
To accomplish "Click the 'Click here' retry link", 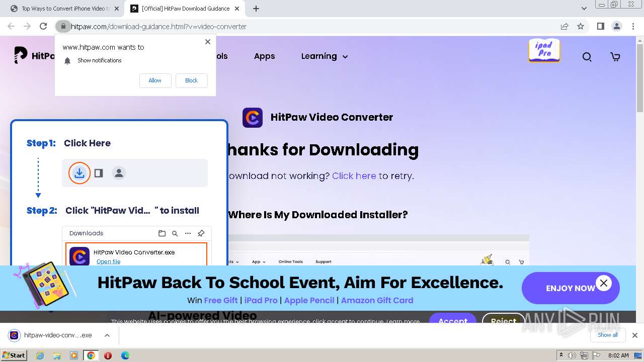I will point(354,176).
